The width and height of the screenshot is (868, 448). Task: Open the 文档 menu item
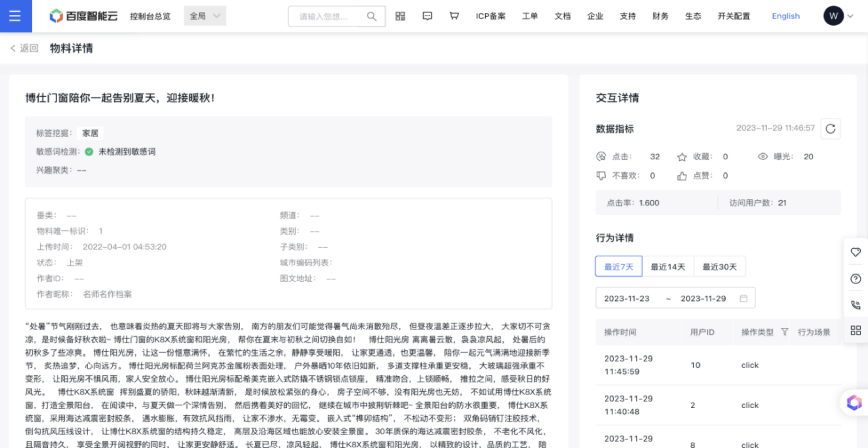[x=563, y=16]
